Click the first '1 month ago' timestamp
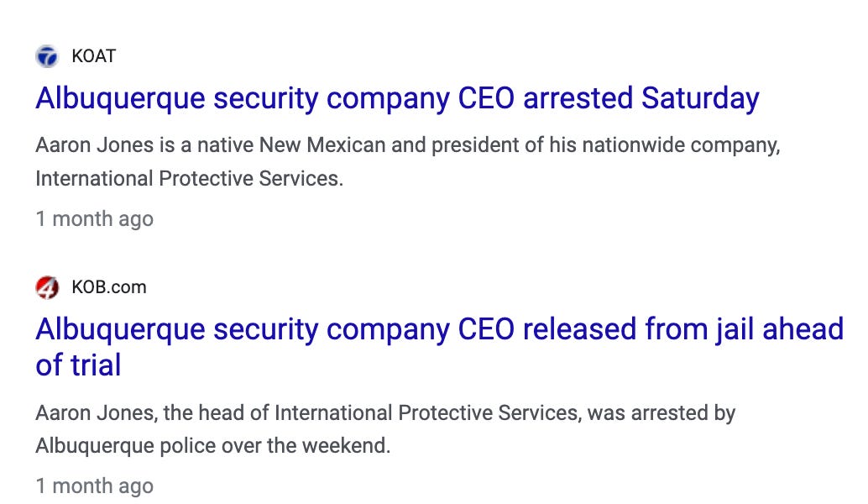868x504 pixels. [94, 218]
